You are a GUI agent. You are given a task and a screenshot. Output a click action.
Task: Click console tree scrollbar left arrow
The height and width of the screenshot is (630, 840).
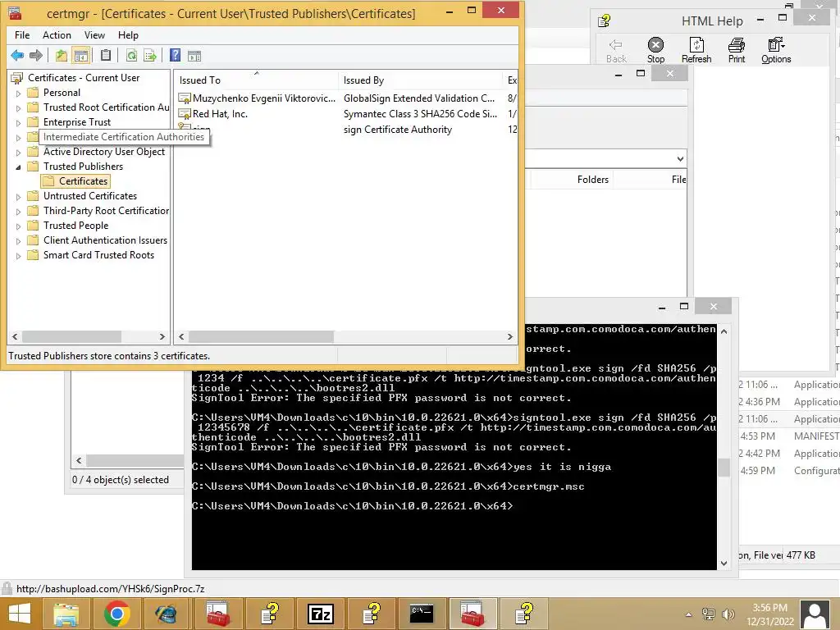15,336
